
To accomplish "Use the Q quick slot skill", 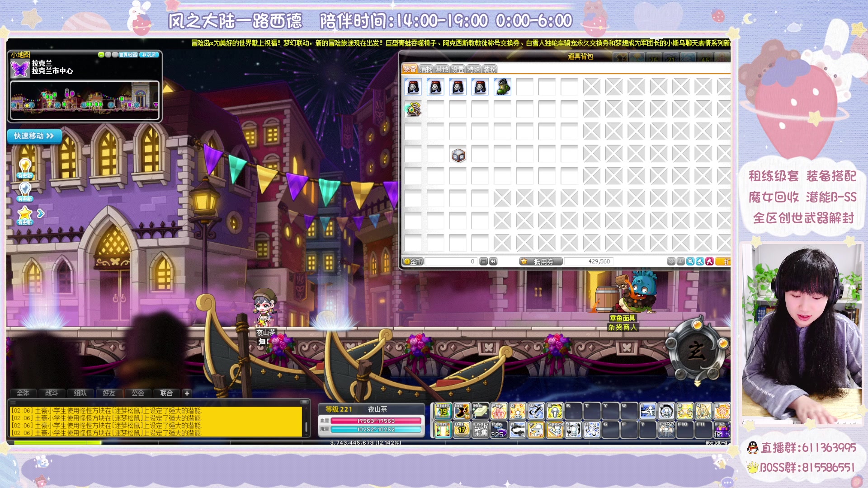I will [517, 411].
